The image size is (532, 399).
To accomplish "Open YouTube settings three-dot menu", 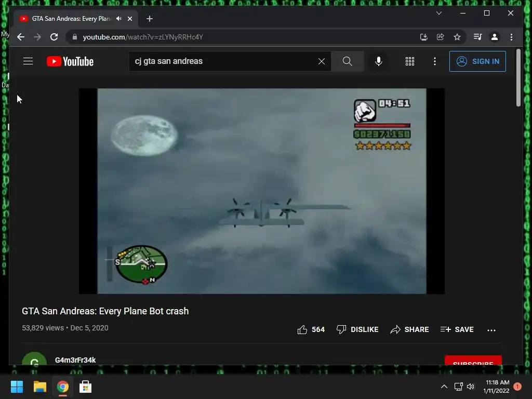I will coord(435,61).
